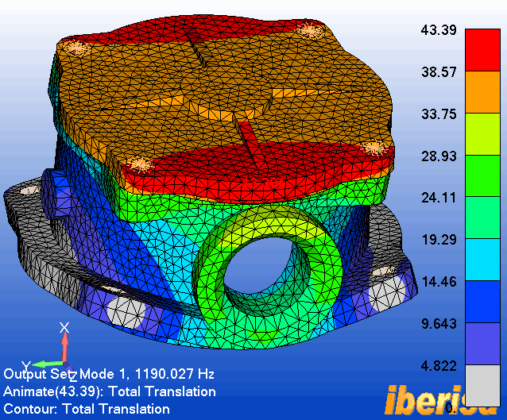Click the legend value 4.822
The image size is (507, 420).
point(439,366)
